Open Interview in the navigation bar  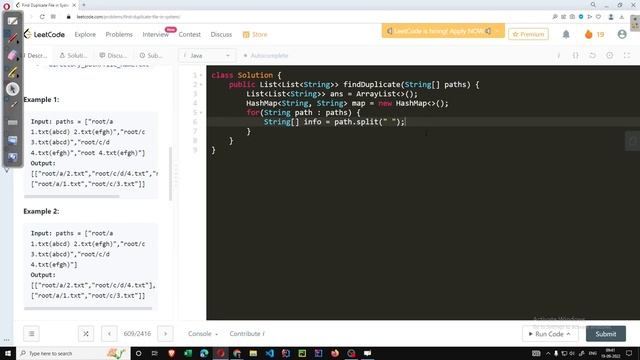(x=156, y=35)
